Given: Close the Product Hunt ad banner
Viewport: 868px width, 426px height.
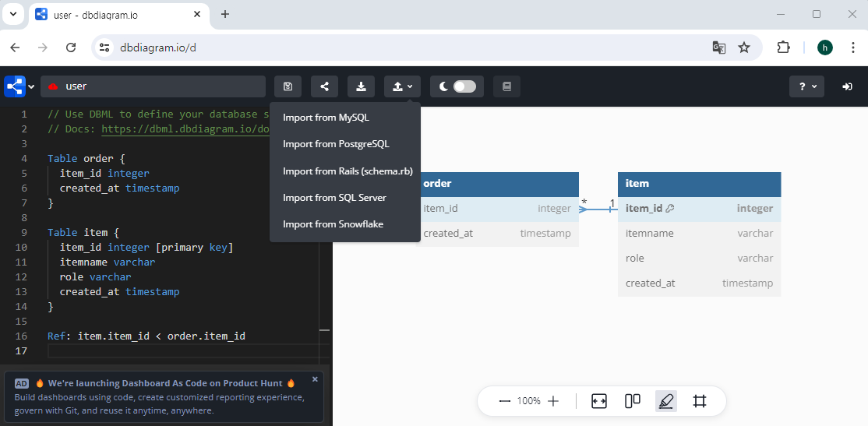Looking at the screenshot, I should [x=315, y=379].
